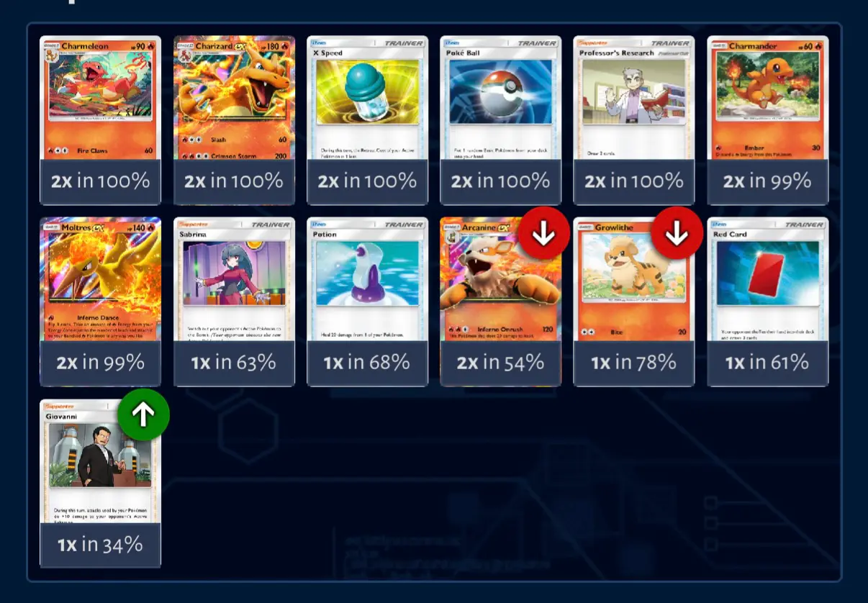Click the '1x in 34%' usage label

(100, 545)
